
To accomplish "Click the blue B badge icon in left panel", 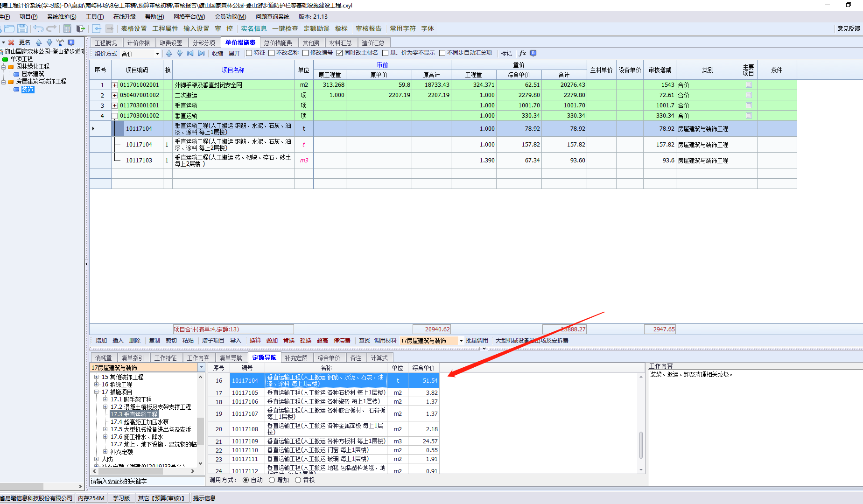I will [71, 42].
